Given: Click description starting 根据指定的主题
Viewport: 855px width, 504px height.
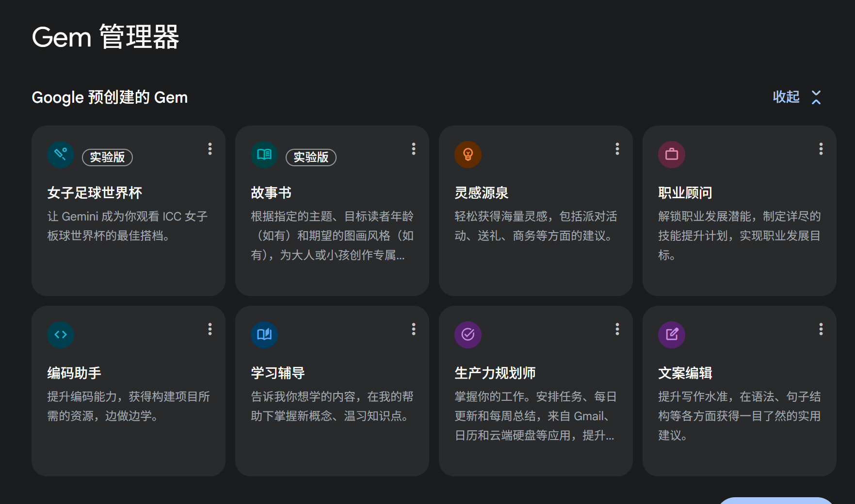Looking at the screenshot, I should coord(332,236).
